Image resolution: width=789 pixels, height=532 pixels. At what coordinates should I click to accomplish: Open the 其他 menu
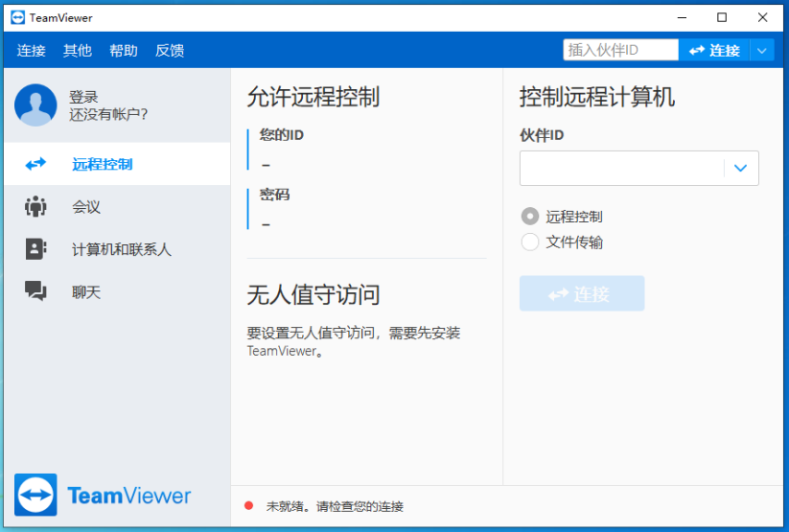pyautogui.click(x=78, y=51)
